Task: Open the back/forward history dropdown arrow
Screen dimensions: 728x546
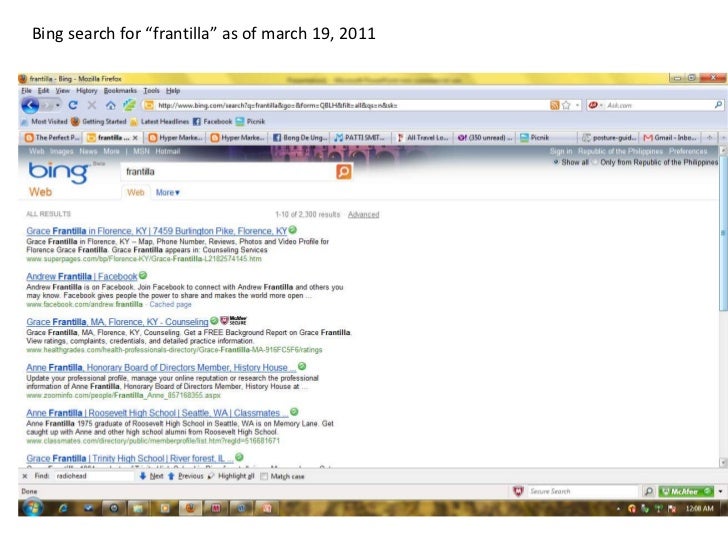Action: pyautogui.click(x=58, y=105)
